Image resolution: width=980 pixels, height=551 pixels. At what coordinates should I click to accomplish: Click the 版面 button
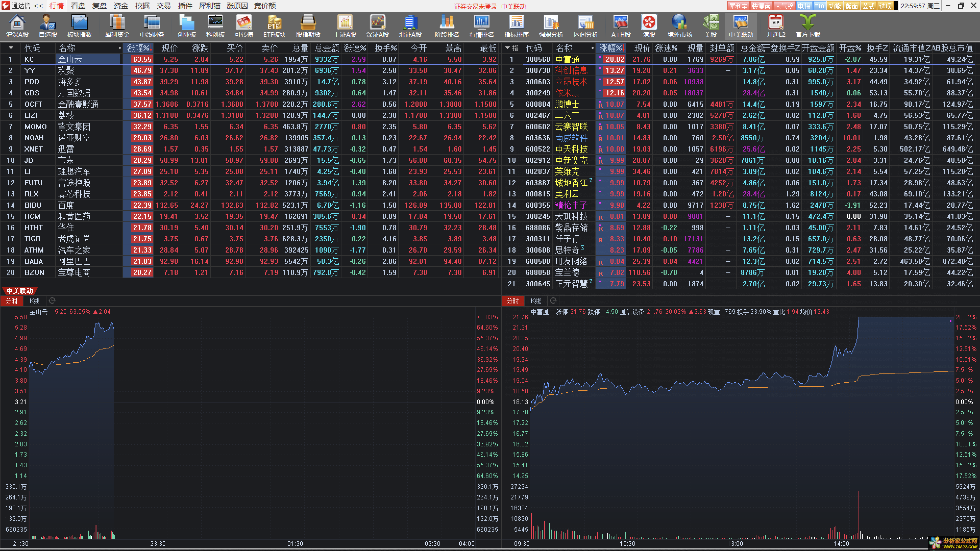tap(851, 6)
